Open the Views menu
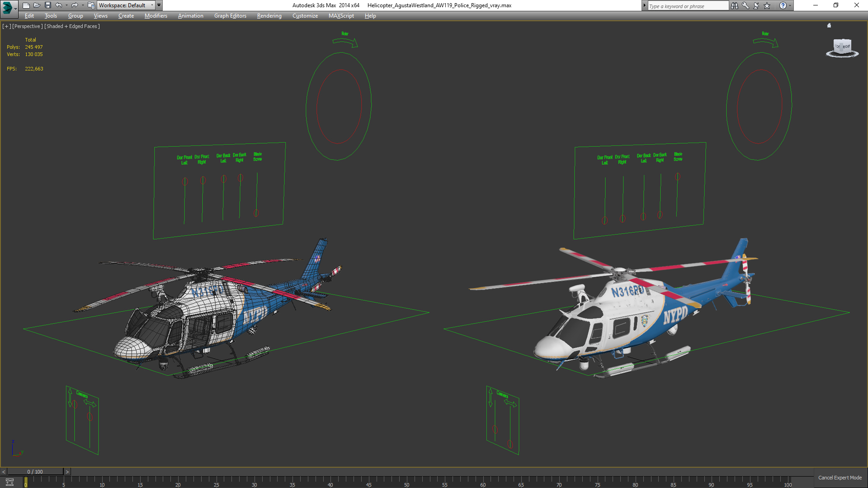Viewport: 868px width, 488px height. coord(100,16)
